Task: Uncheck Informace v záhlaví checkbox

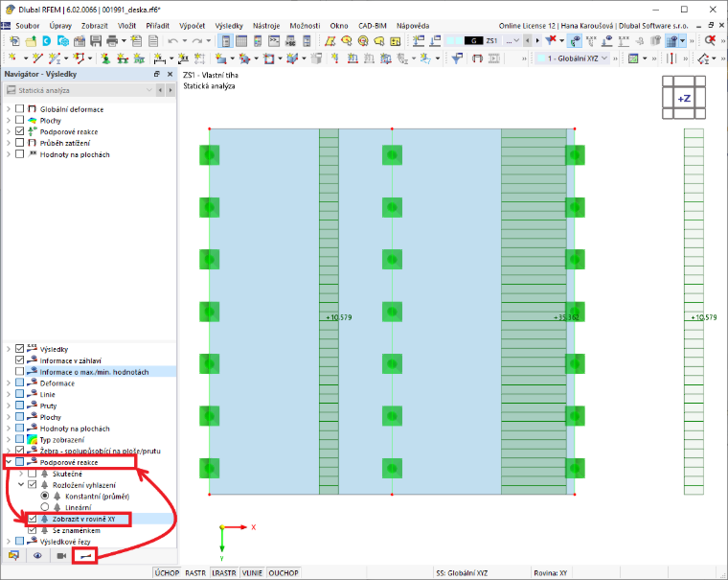Action: coord(19,360)
